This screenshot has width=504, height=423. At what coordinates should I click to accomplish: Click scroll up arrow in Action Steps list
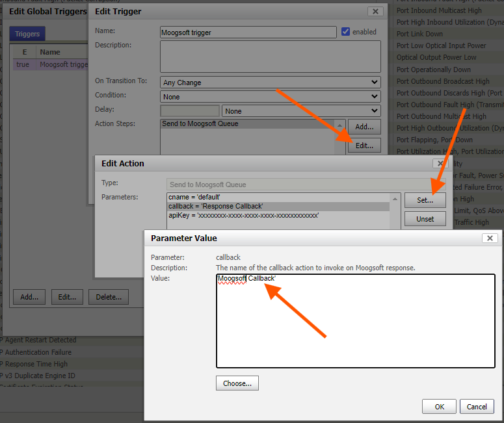pyautogui.click(x=339, y=125)
